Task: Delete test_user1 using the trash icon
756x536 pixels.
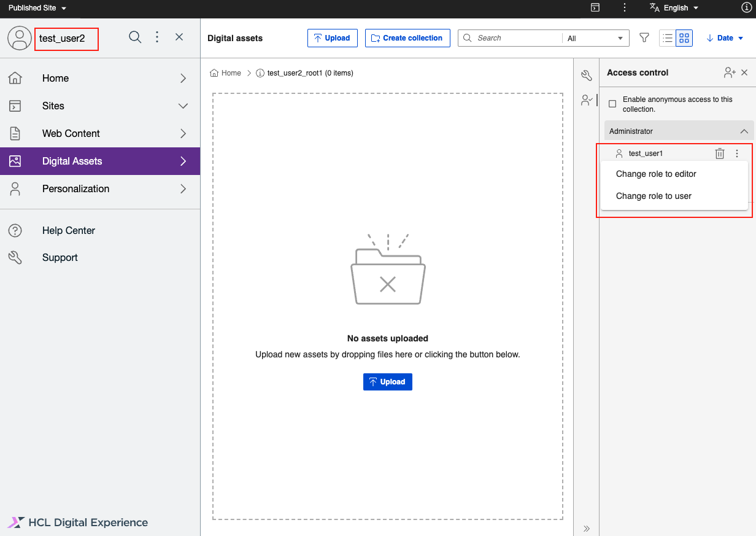Action: click(x=720, y=153)
